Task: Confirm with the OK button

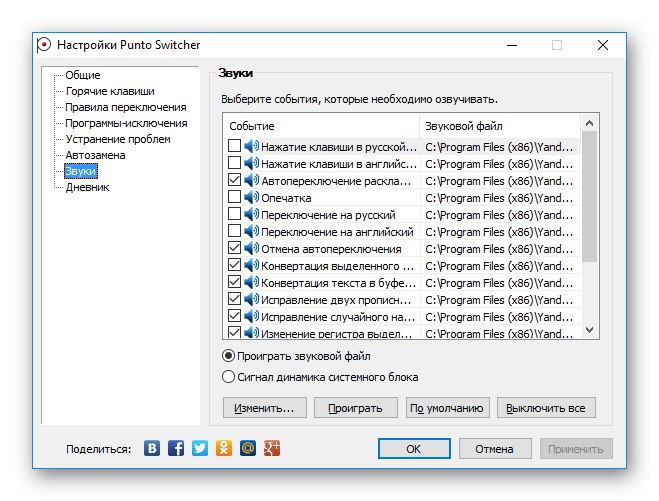Action: click(x=414, y=449)
